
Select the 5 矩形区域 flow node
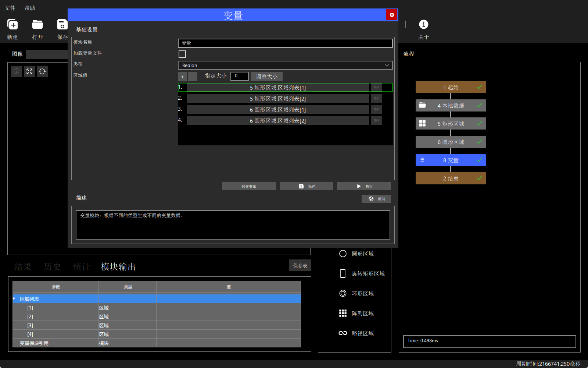pos(451,124)
